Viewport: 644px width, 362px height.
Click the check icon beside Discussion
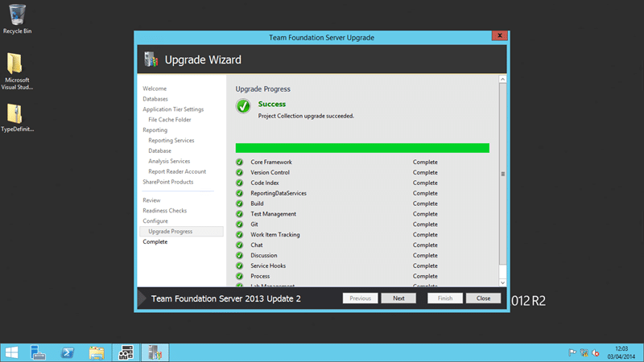click(x=239, y=255)
